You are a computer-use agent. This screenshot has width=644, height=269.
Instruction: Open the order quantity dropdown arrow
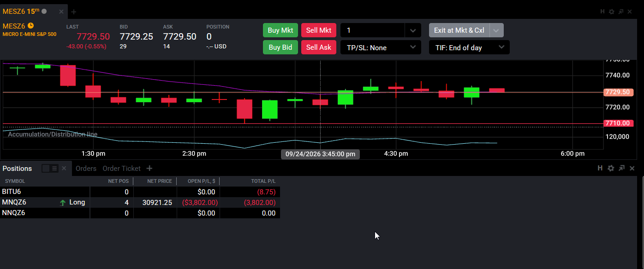pos(412,30)
